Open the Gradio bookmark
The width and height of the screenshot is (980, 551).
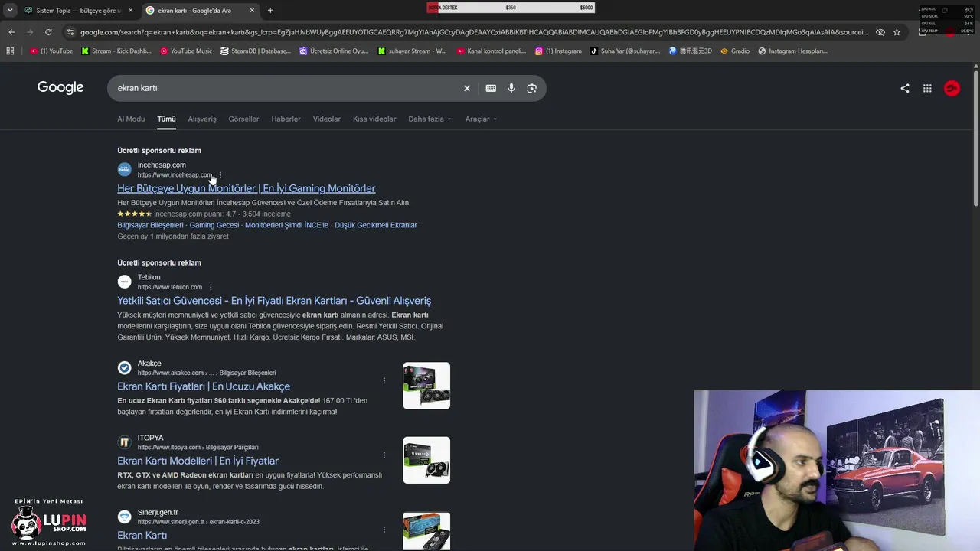[x=735, y=51]
